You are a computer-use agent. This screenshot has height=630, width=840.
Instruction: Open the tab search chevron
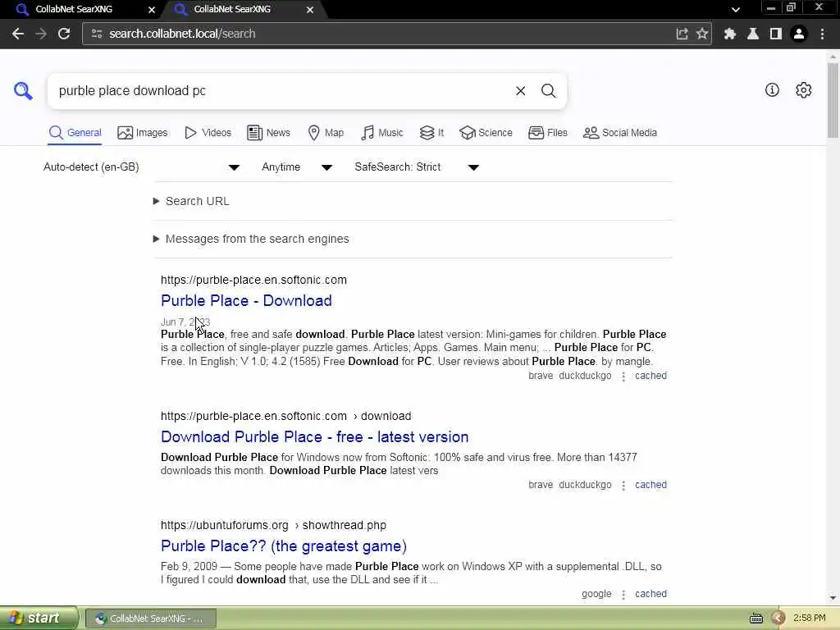click(736, 9)
